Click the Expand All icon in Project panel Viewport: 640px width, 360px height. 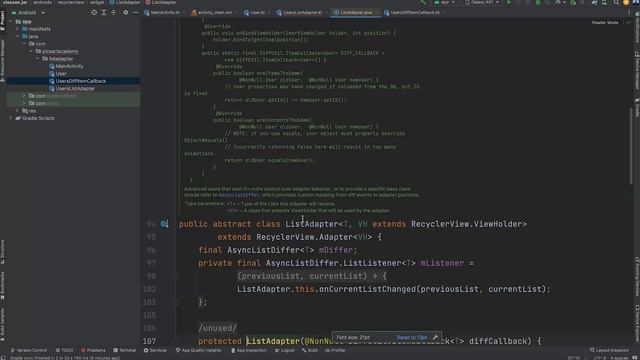pyautogui.click(x=104, y=13)
